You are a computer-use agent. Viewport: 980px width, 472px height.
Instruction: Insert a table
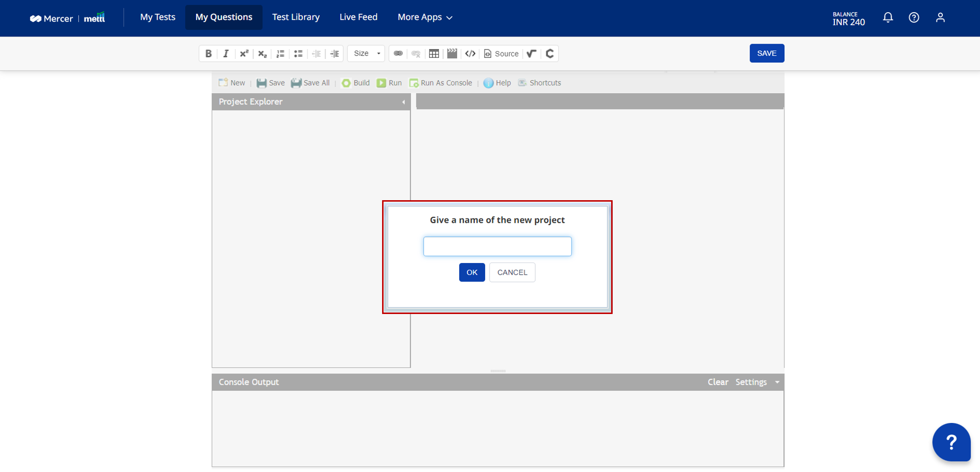coord(434,53)
